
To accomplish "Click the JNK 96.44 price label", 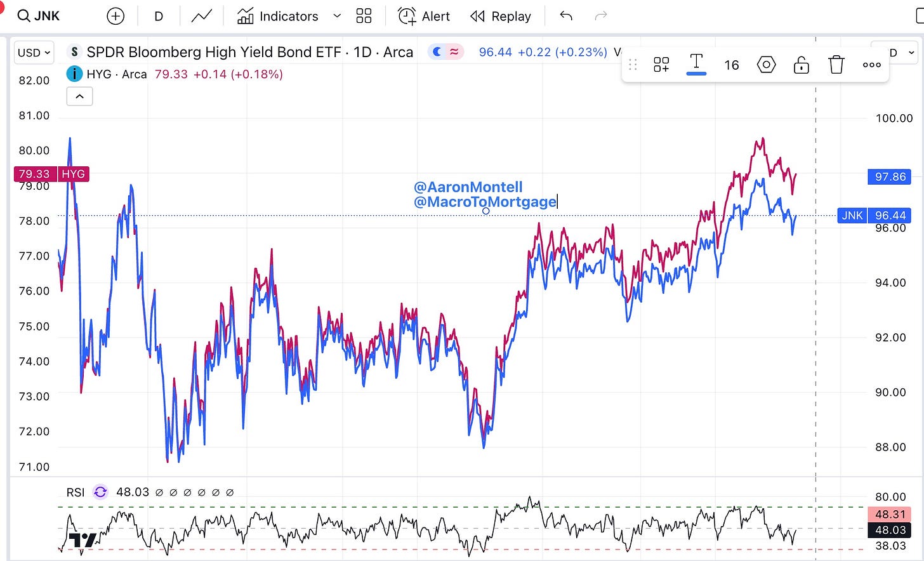I will [x=874, y=216].
